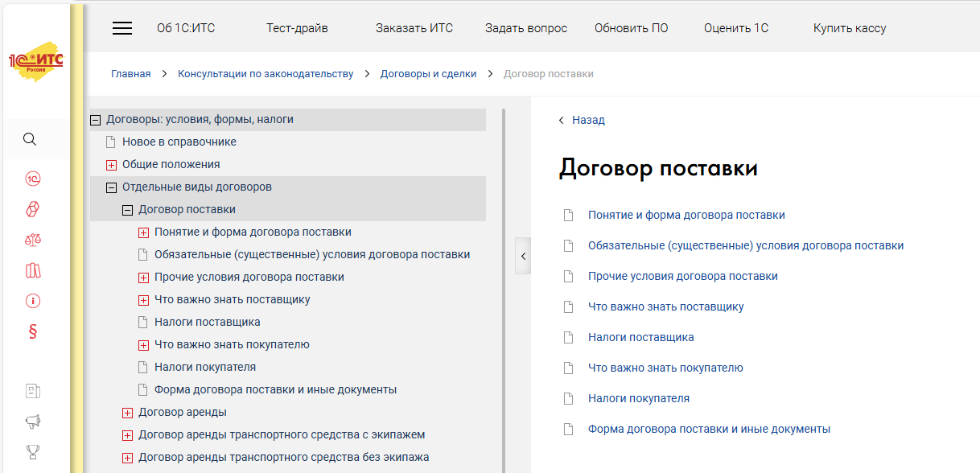
Task: Open "Налоги покупателя" link in right content list
Action: [x=638, y=398]
